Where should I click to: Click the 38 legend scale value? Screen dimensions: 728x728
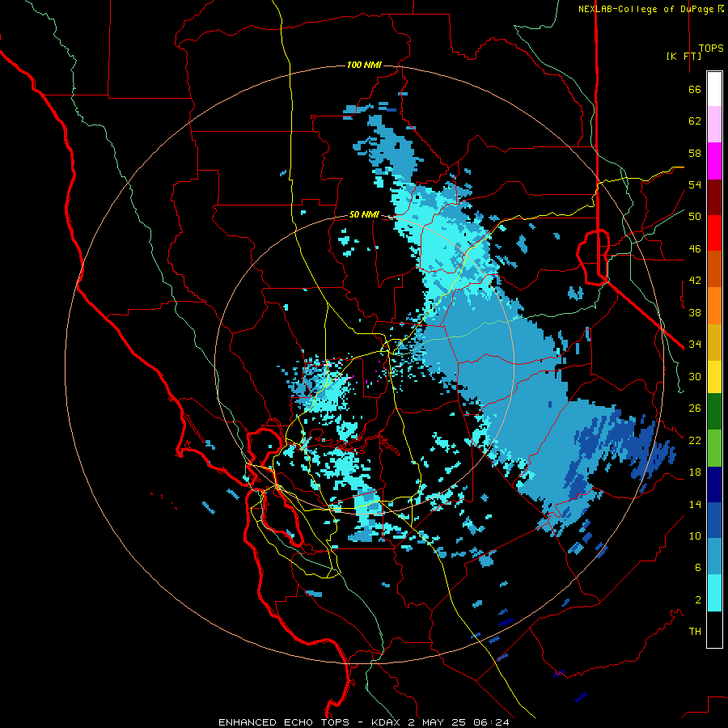click(x=695, y=312)
